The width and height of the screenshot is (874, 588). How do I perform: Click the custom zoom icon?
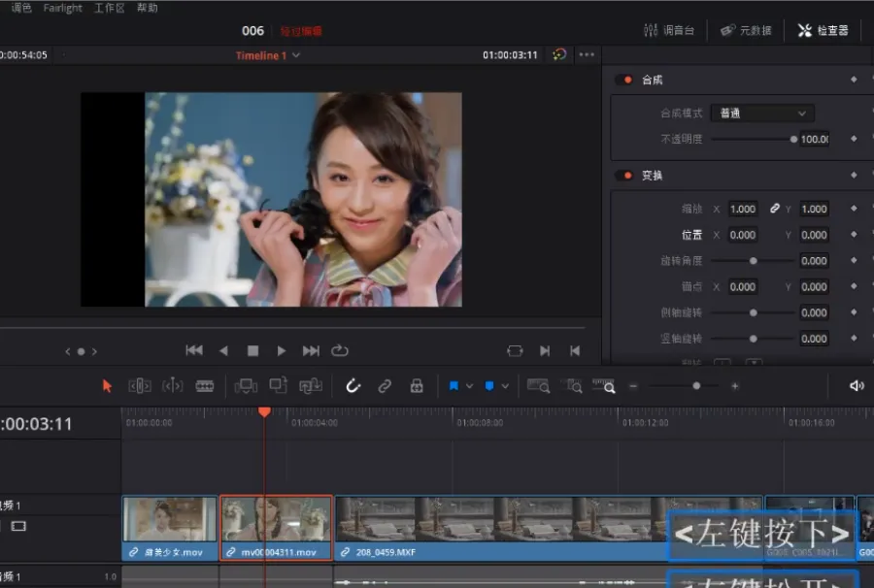coord(604,386)
